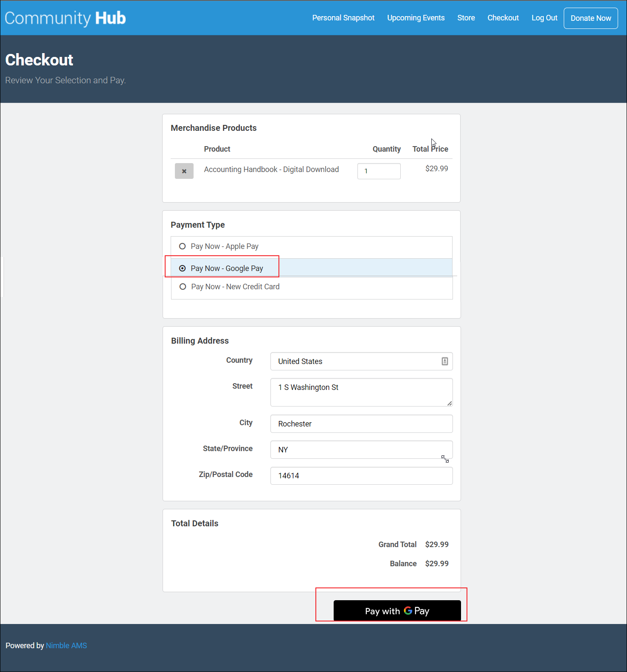The width and height of the screenshot is (627, 672).
Task: Click the State/Province field
Action: point(361,450)
